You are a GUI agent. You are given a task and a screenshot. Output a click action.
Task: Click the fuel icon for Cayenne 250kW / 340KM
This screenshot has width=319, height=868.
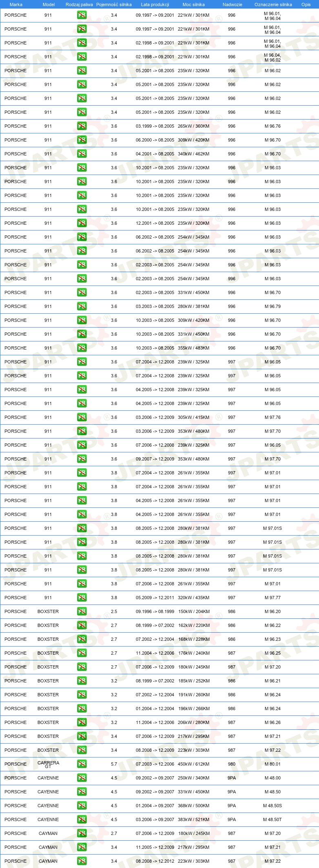82,777
